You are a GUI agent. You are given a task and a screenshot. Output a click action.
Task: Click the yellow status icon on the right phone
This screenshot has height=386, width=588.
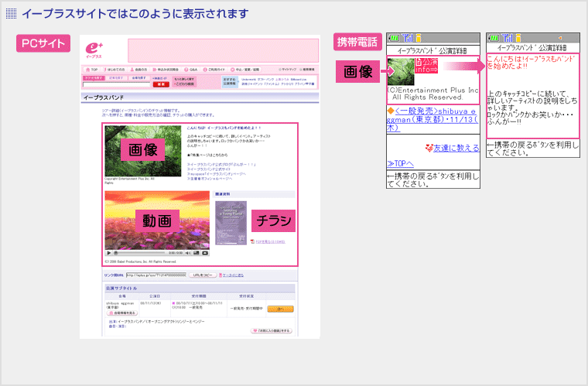coord(518,37)
